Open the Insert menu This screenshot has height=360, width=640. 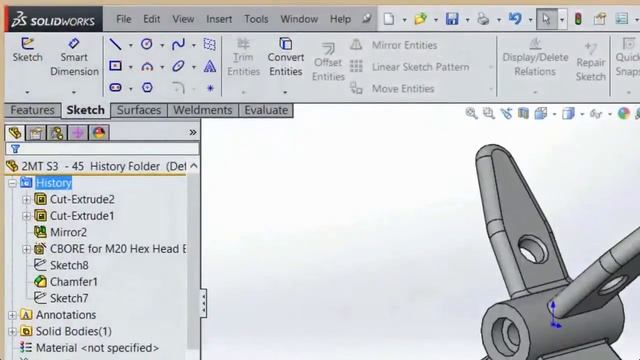(219, 19)
